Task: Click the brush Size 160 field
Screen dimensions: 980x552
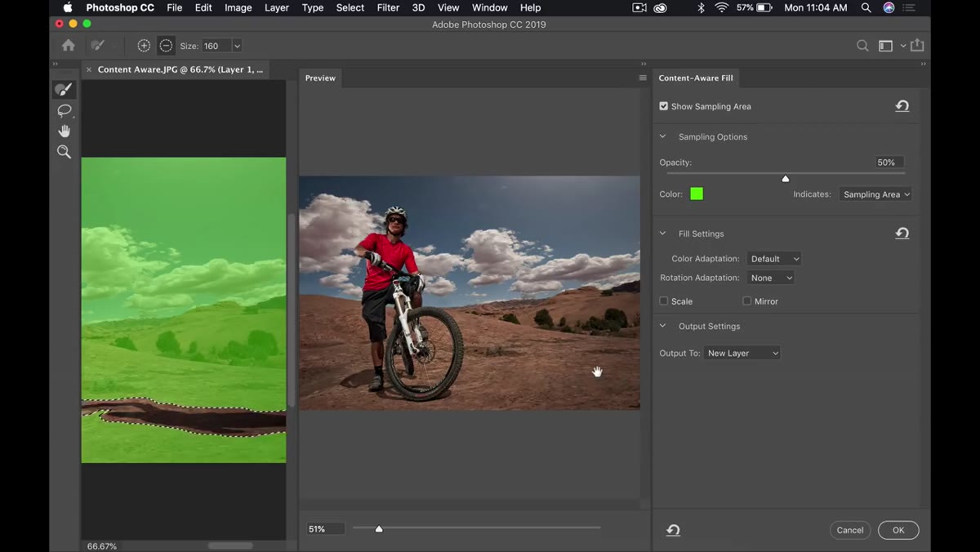Action: pos(216,46)
